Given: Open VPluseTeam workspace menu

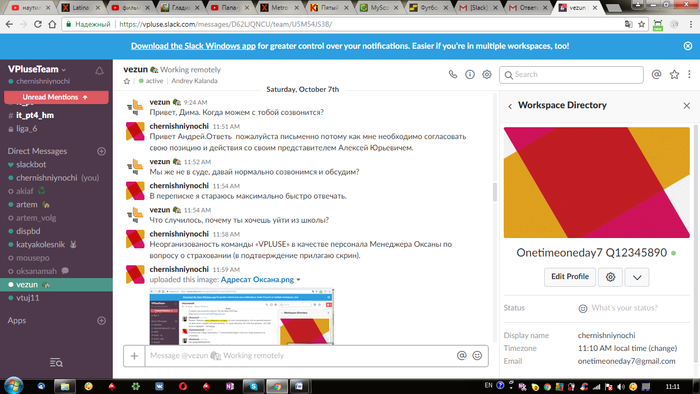Looking at the screenshot, I should pyautogui.click(x=37, y=69).
